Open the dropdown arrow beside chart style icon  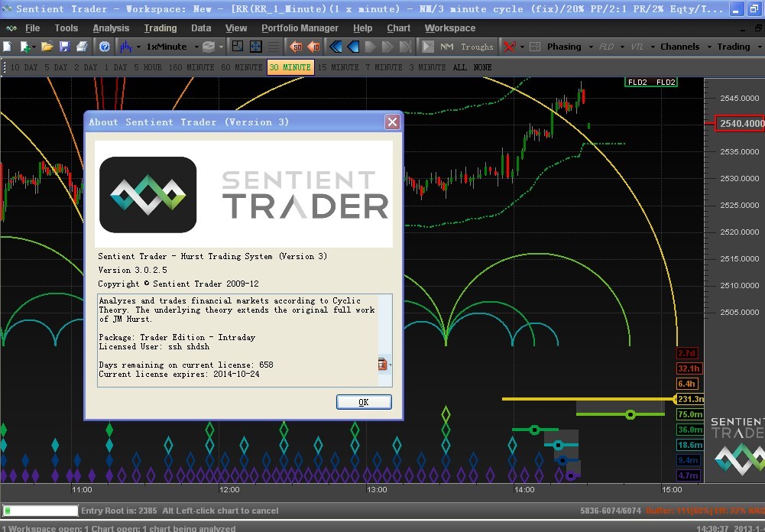[138, 47]
